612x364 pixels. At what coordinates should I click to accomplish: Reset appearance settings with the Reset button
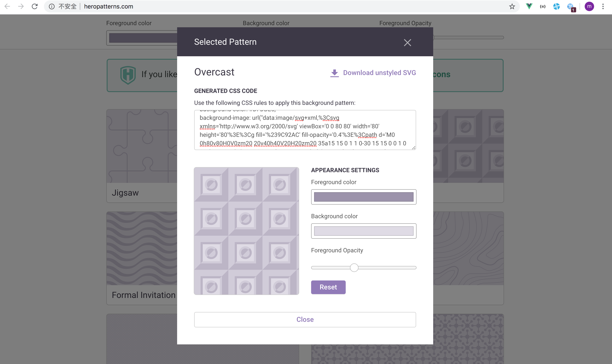coord(328,287)
